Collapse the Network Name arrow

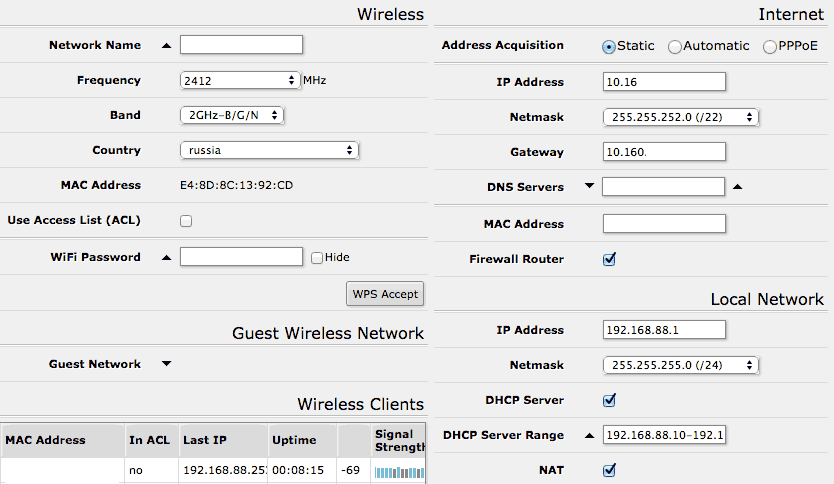(166, 45)
